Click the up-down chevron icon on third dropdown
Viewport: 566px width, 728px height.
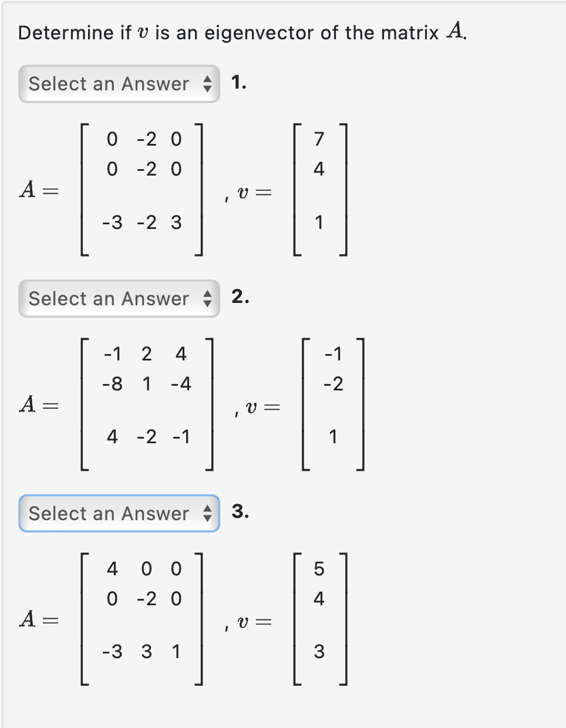click(x=208, y=513)
